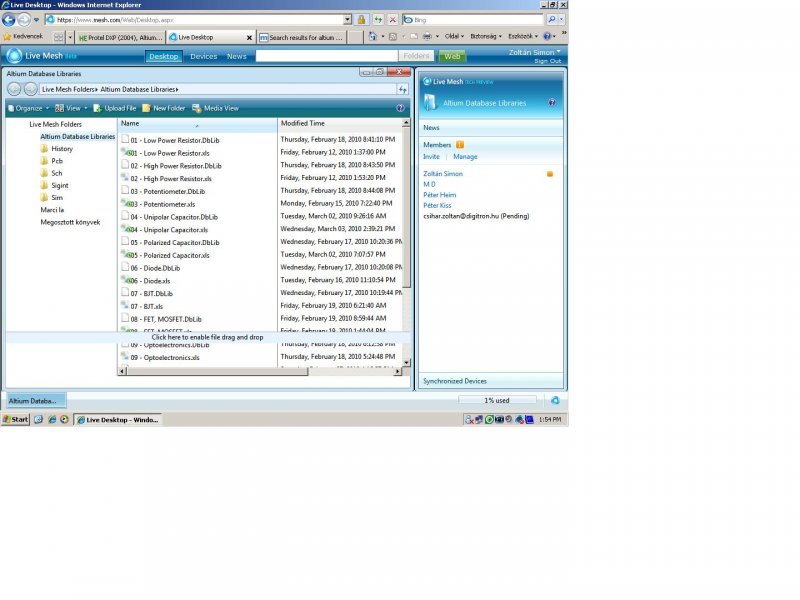Viewport: 800px width, 600px height.
Task: Select Marci la folder in tree
Action: [52, 210]
